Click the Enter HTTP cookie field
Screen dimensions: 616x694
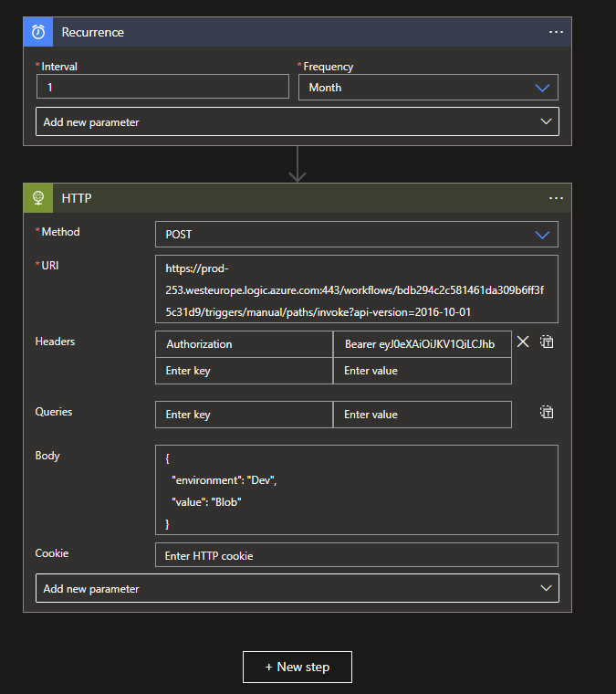(356, 555)
